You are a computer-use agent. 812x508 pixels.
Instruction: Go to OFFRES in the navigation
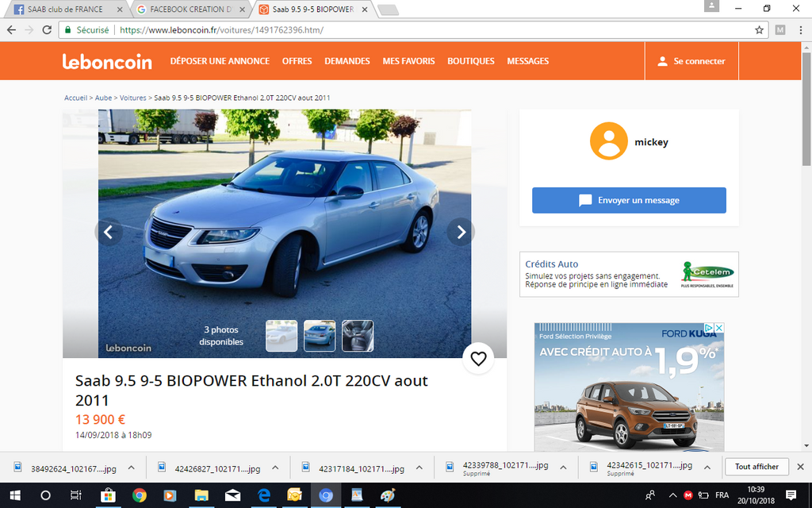point(297,61)
